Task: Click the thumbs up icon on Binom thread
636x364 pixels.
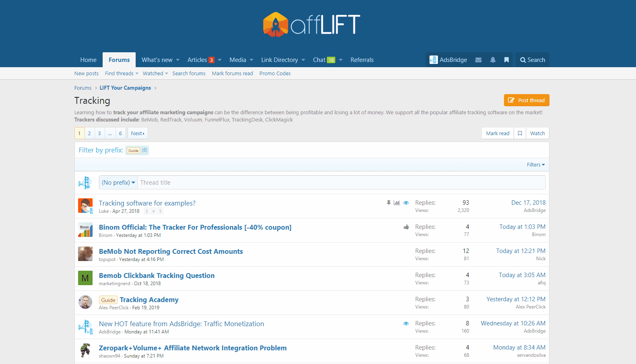Action: pos(406,227)
